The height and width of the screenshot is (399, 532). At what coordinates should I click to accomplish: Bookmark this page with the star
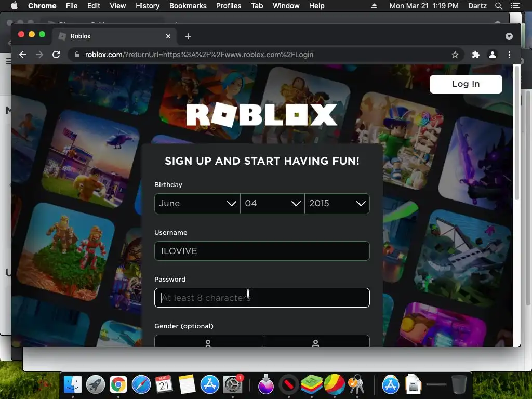coord(455,55)
